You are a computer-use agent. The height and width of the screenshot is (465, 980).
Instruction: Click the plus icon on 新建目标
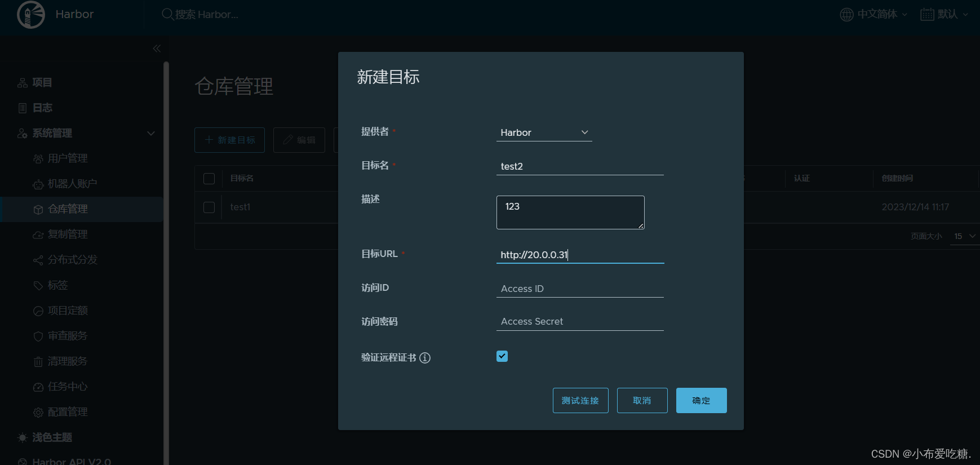(x=209, y=140)
